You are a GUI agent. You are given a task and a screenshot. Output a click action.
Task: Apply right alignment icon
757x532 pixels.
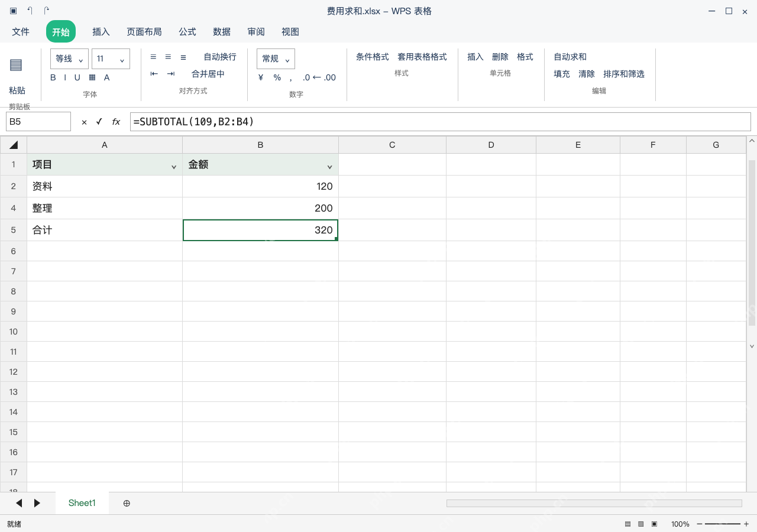coord(183,57)
